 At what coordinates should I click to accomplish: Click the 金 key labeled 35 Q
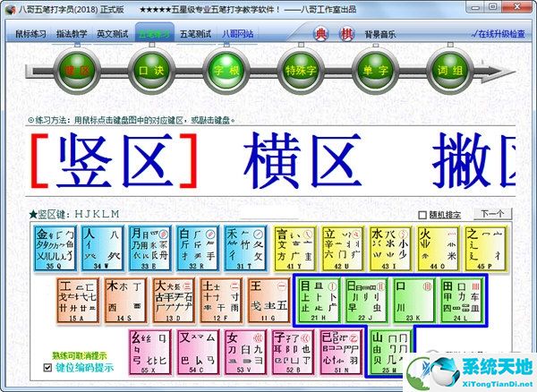click(55, 248)
